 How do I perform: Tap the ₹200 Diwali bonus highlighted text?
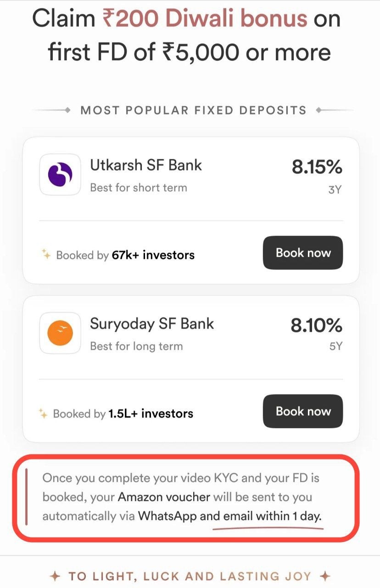[205, 18]
